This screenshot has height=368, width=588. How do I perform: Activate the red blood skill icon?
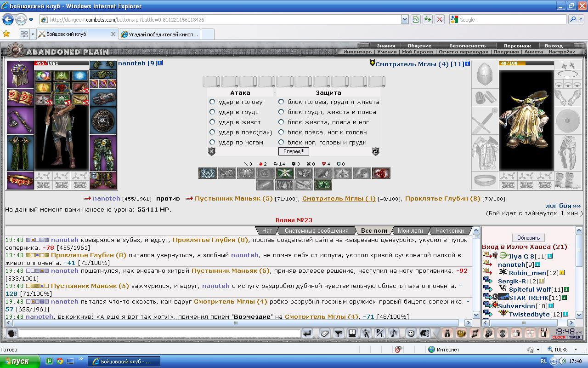381,173
